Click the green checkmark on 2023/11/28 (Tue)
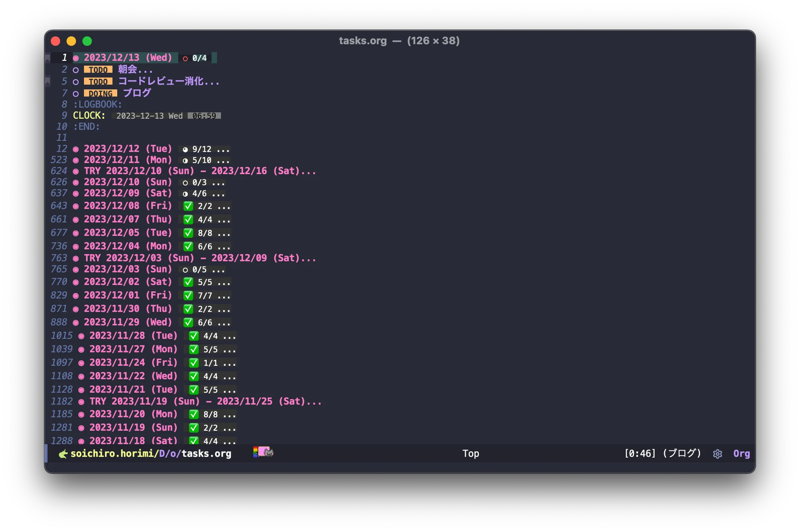 [x=194, y=336]
